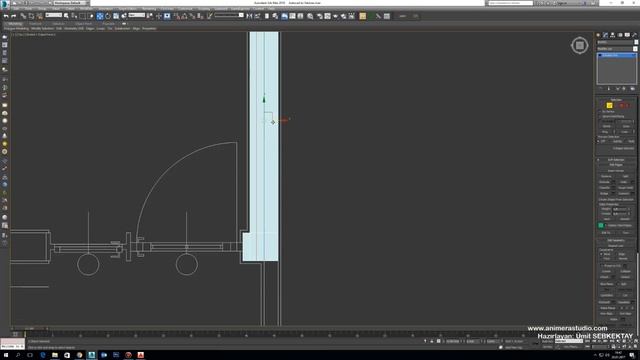The height and width of the screenshot is (360, 640).
Task: Open the Modifier List dropdown
Action: (617, 49)
